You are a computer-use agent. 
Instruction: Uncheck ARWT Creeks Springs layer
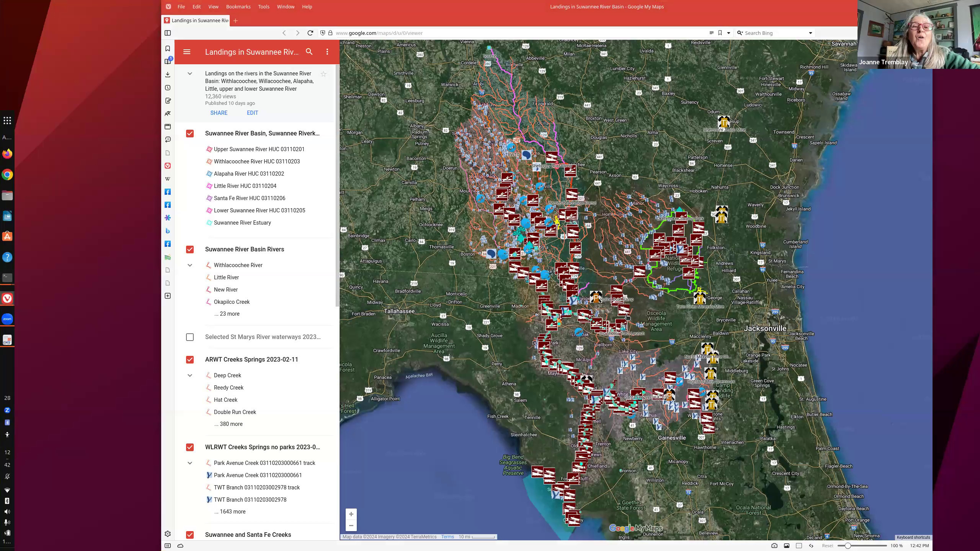coord(190,360)
